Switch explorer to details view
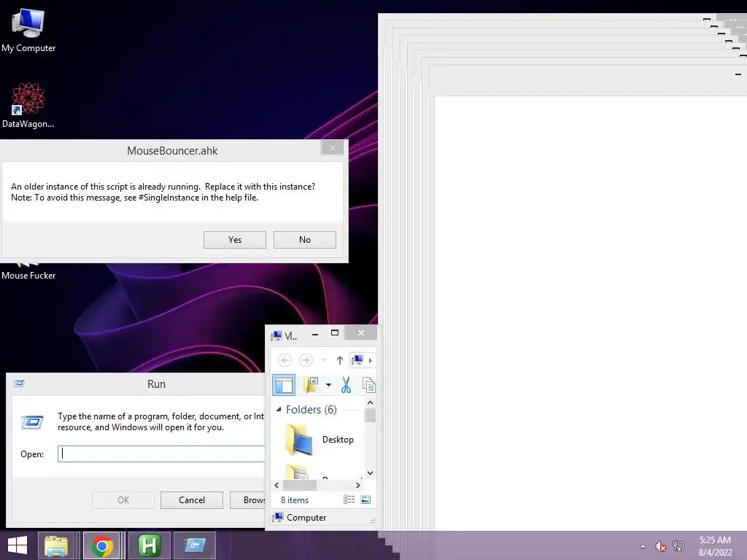 coord(349,499)
